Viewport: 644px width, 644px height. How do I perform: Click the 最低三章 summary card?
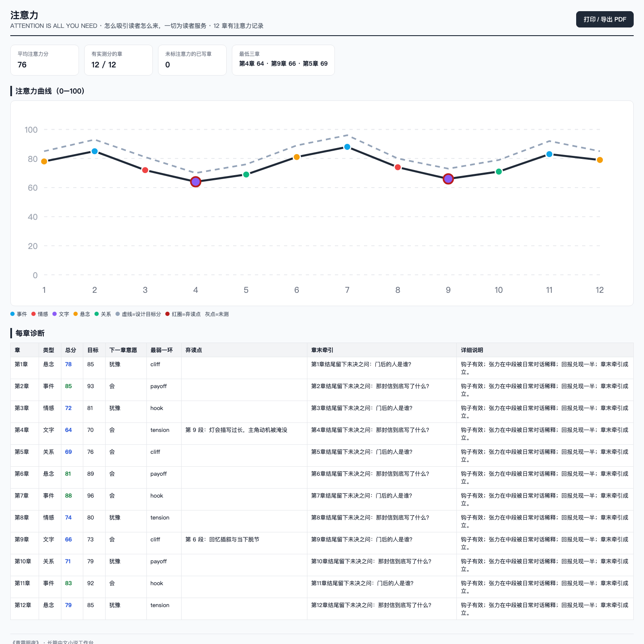[283, 60]
